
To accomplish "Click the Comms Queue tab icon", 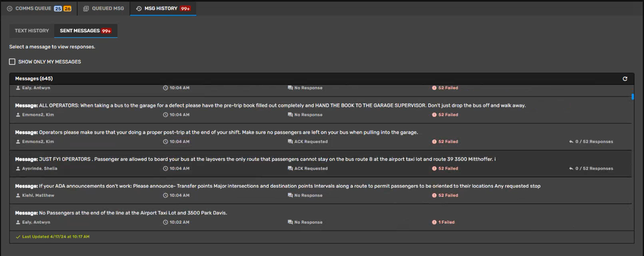I will pos(9,8).
